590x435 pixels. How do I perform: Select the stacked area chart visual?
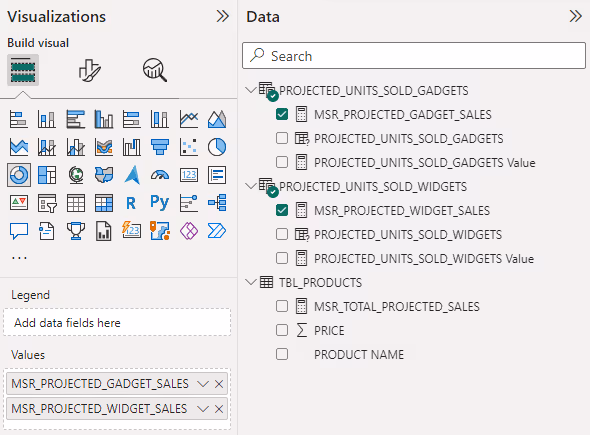(18, 147)
